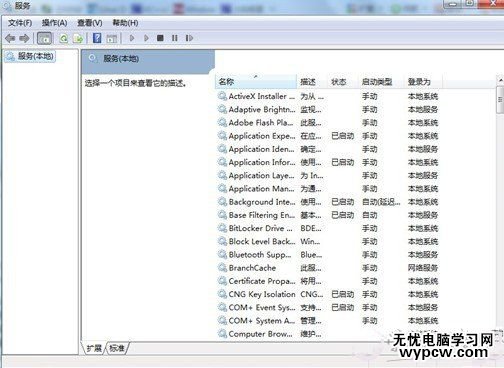
Task: Click the scroll-up arrow of services list
Action: [x=500, y=80]
